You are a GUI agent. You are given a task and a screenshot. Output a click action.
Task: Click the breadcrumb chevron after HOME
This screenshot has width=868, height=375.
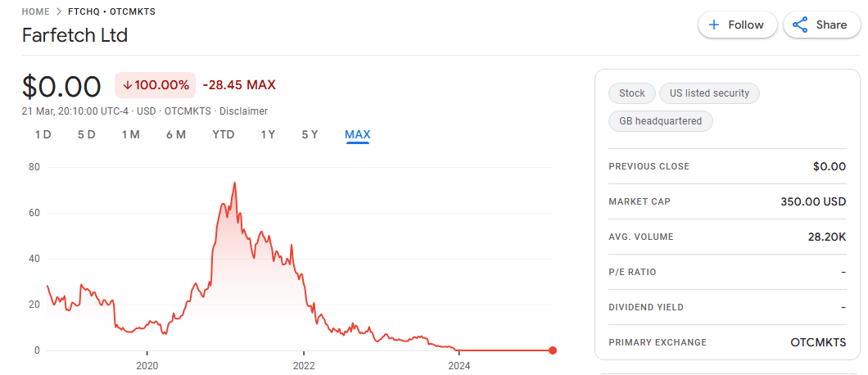[59, 11]
